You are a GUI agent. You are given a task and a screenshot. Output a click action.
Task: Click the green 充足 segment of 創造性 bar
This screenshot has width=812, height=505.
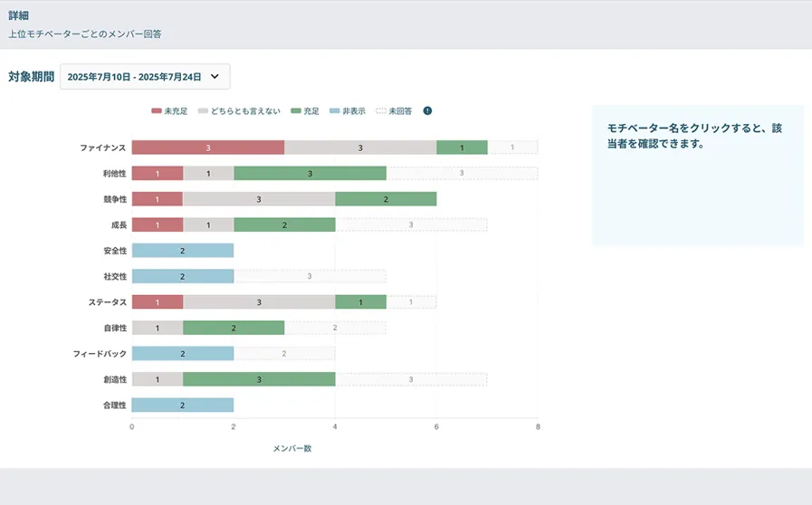[x=259, y=379]
